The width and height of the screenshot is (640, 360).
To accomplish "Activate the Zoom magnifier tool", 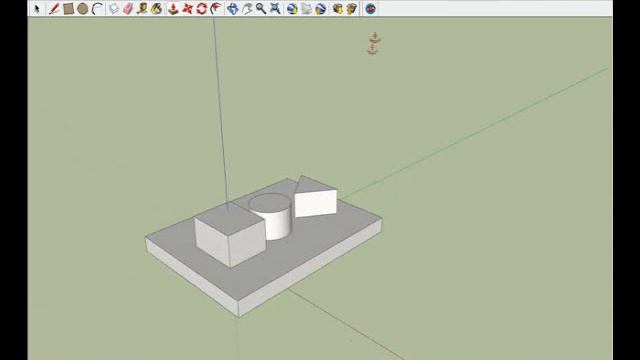I will 261,9.
